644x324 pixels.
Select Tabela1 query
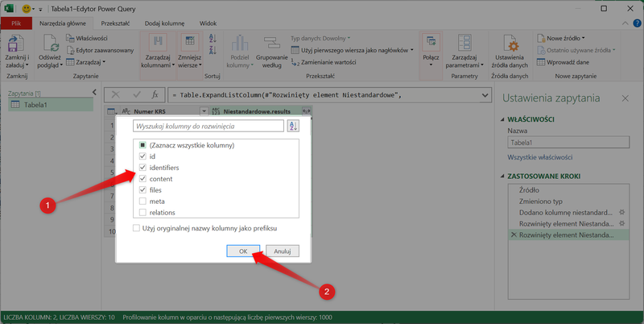(x=51, y=105)
